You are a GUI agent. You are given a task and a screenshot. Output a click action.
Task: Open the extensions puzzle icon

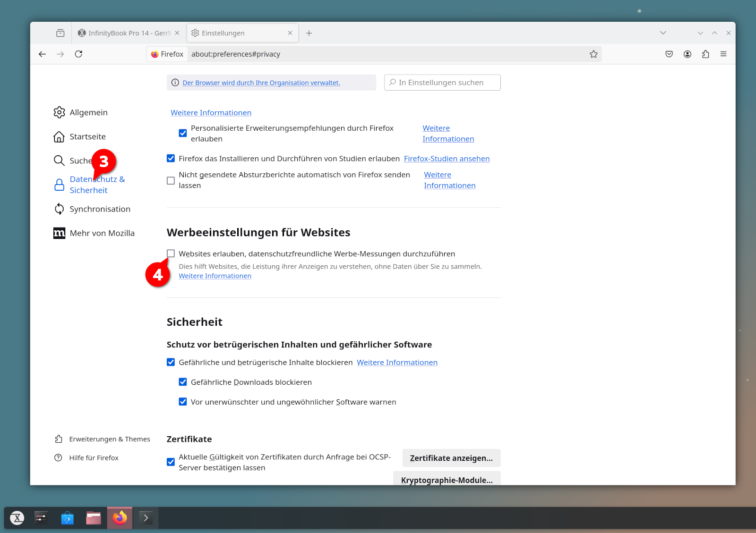705,54
